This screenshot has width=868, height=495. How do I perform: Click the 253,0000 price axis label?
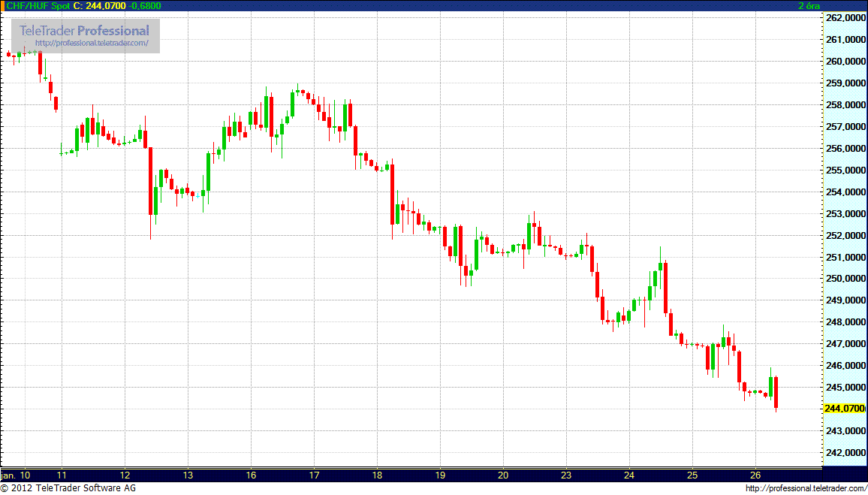pyautogui.click(x=845, y=213)
